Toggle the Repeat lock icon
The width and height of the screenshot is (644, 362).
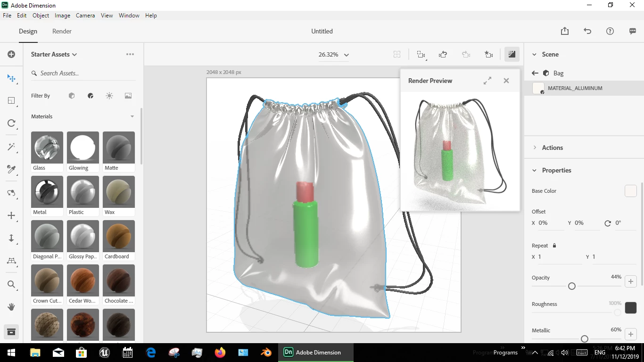pyautogui.click(x=554, y=246)
